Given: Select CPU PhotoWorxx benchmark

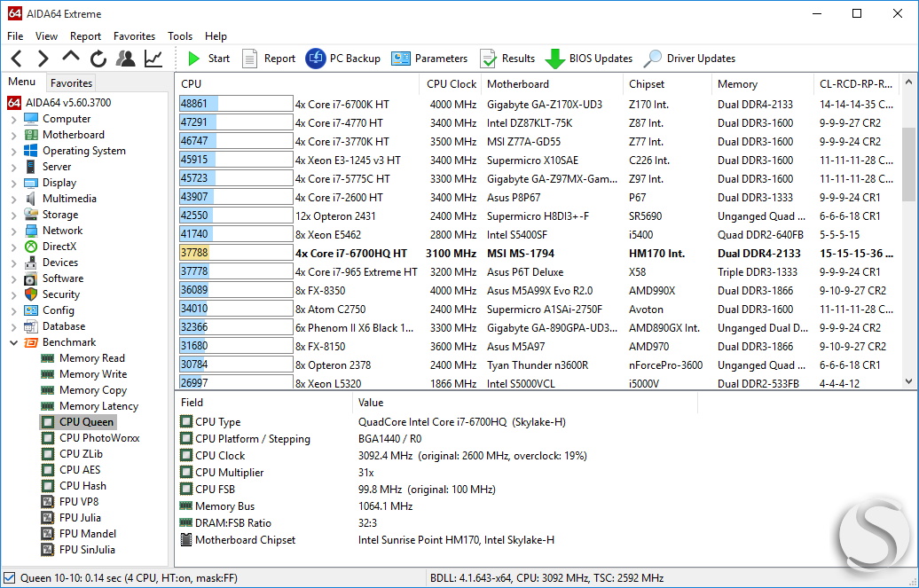Looking at the screenshot, I should point(99,438).
